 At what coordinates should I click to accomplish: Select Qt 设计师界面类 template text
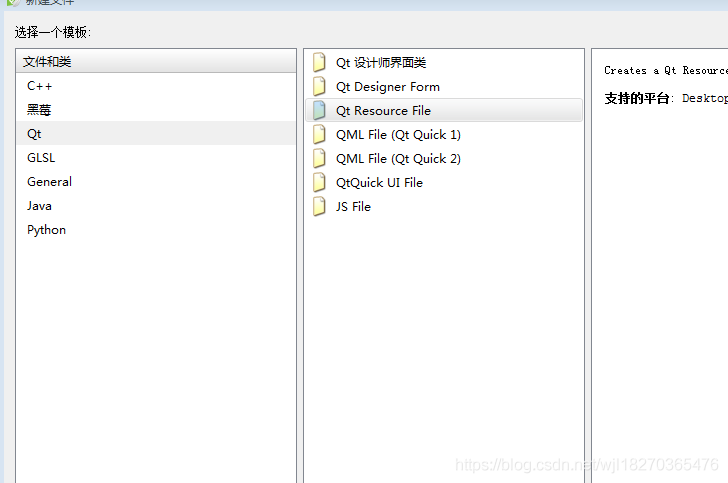coord(381,63)
